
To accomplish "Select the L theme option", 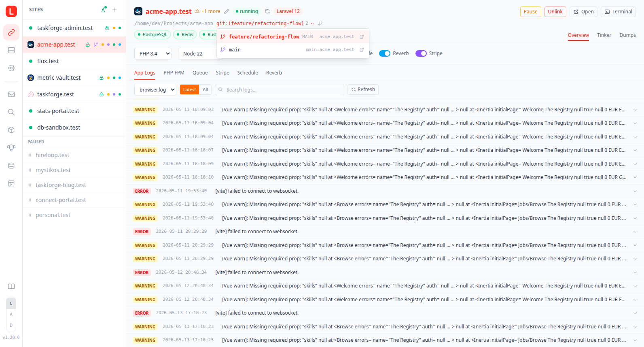I will point(11,303).
